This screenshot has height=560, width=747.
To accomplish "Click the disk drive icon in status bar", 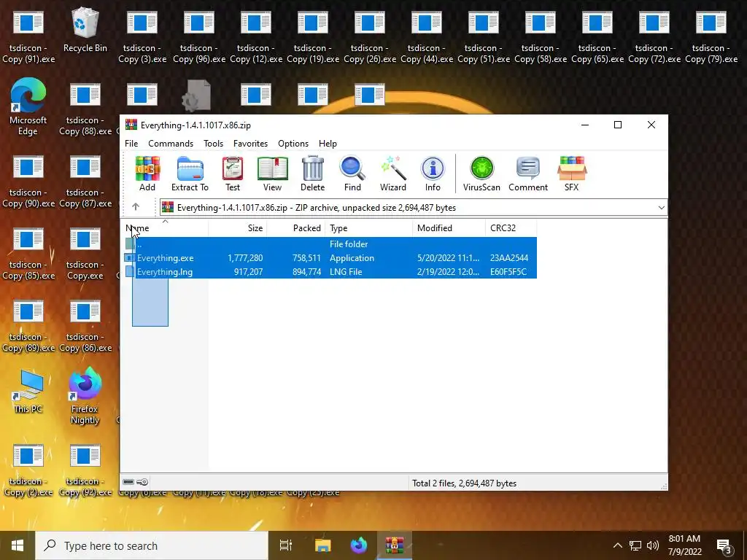I will (128, 482).
